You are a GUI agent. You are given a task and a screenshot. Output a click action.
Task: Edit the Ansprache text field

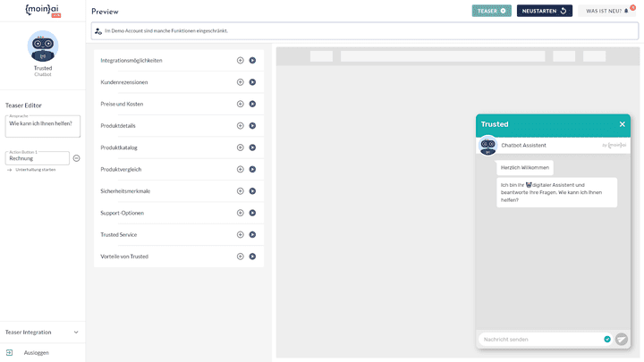[43, 126]
